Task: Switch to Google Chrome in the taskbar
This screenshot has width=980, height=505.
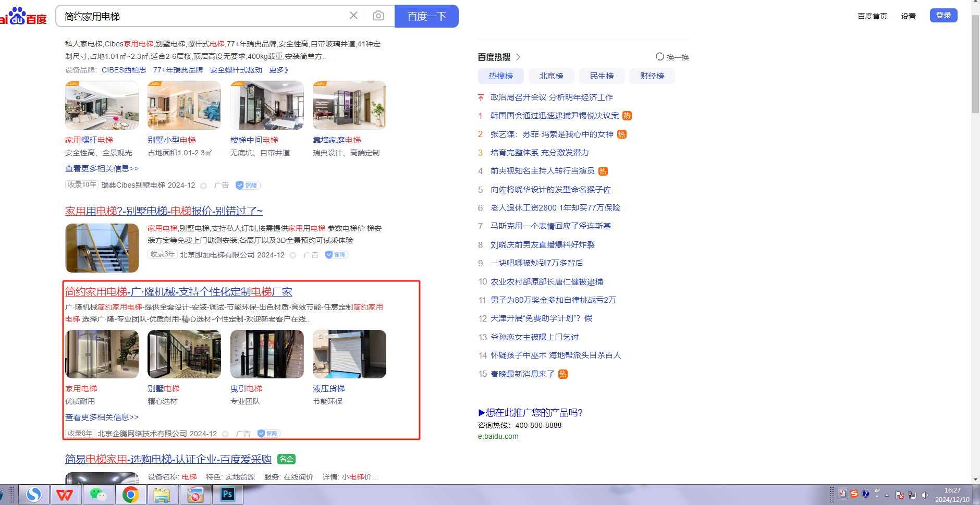Action: tap(130, 494)
